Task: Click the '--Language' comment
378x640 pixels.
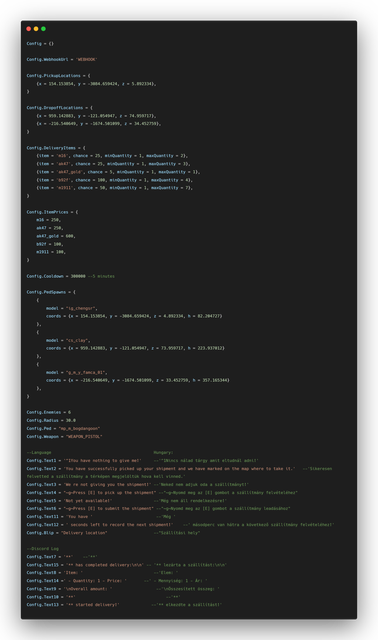Action: [x=39, y=452]
